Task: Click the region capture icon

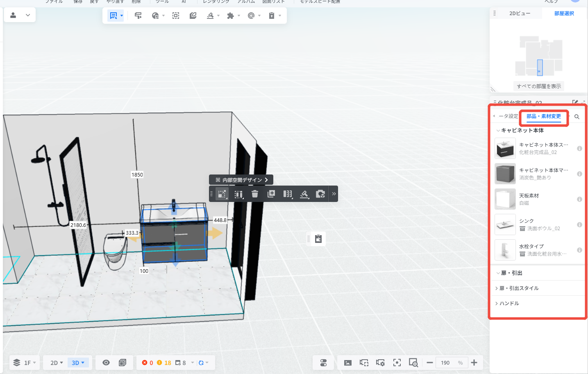Action: 364,363
